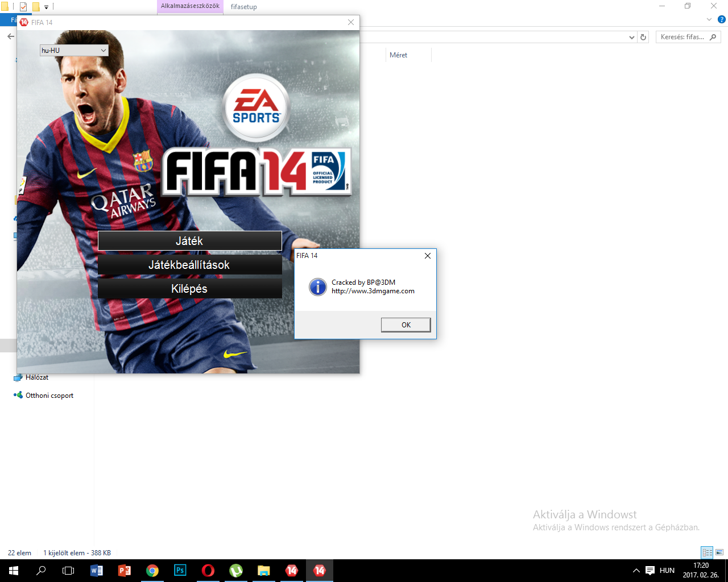Open the Action Center notifications icon
The width and height of the screenshot is (728, 582).
click(x=650, y=571)
